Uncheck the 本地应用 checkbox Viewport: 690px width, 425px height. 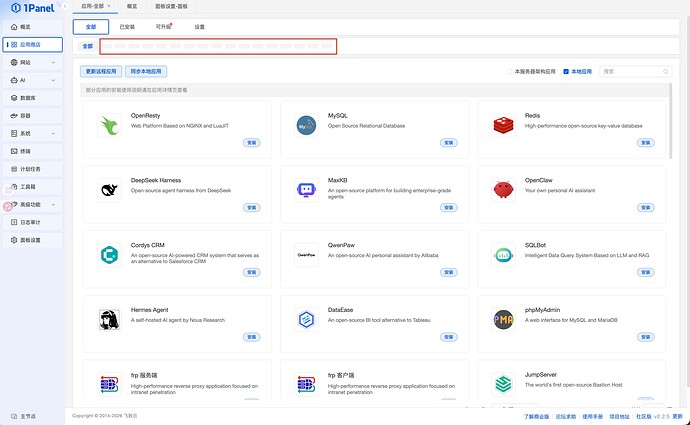click(566, 71)
